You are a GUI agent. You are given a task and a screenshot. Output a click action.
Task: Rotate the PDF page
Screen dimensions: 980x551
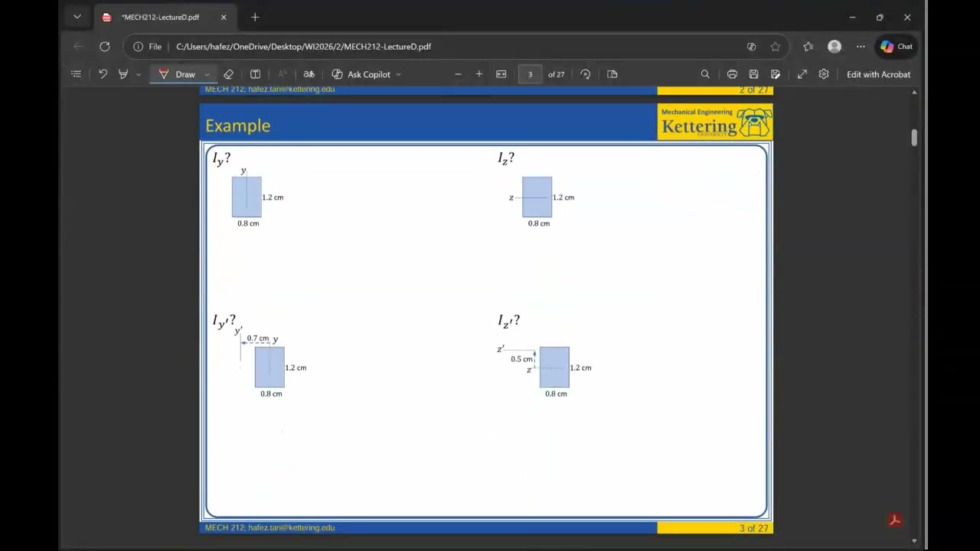pos(586,74)
